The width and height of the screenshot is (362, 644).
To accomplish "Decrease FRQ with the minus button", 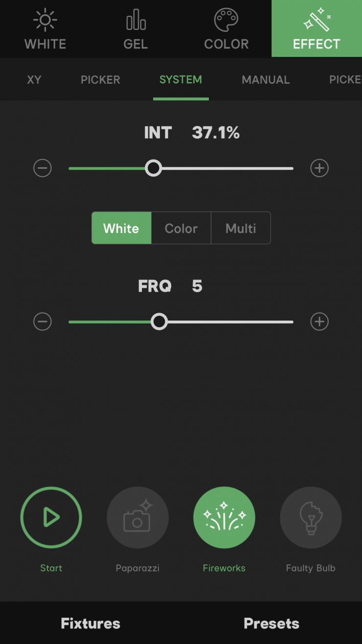I will coord(43,322).
